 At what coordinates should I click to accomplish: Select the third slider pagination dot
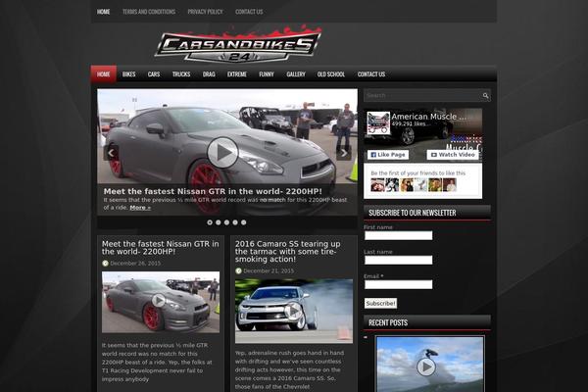(x=226, y=222)
